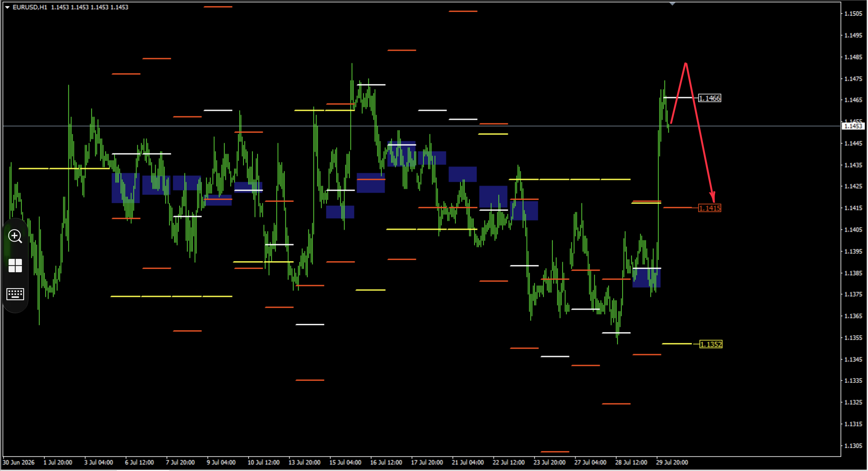Select the 1.1466 white price label
The width and height of the screenshot is (868, 471).
point(710,98)
